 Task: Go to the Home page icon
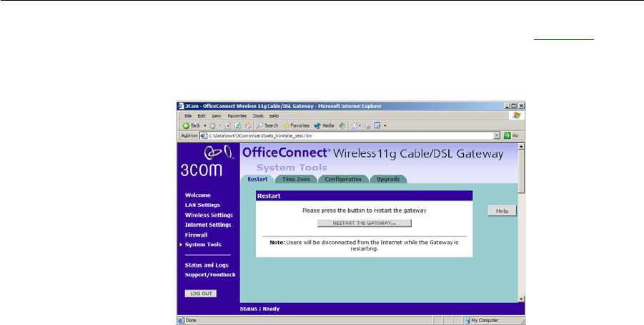(247, 126)
